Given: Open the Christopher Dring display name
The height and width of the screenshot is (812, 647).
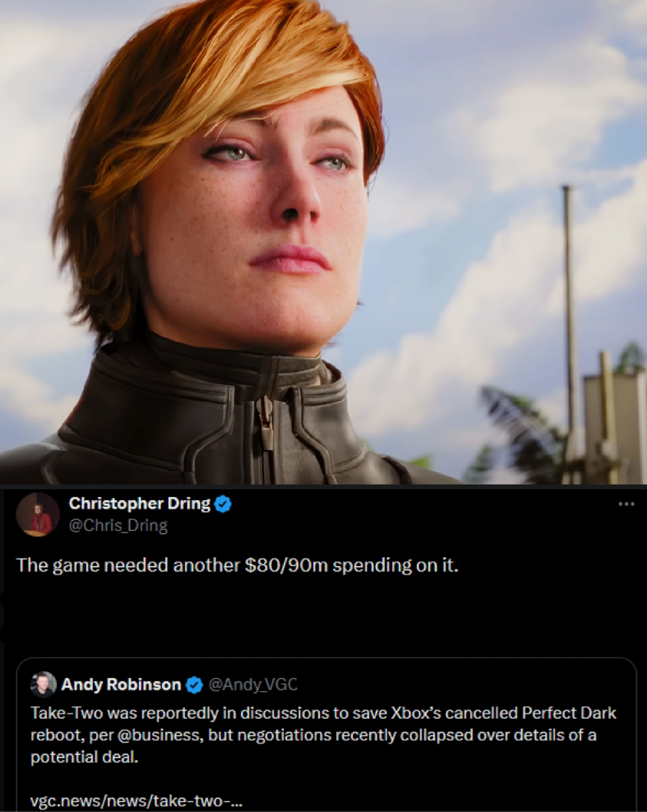Looking at the screenshot, I should pyautogui.click(x=140, y=504).
